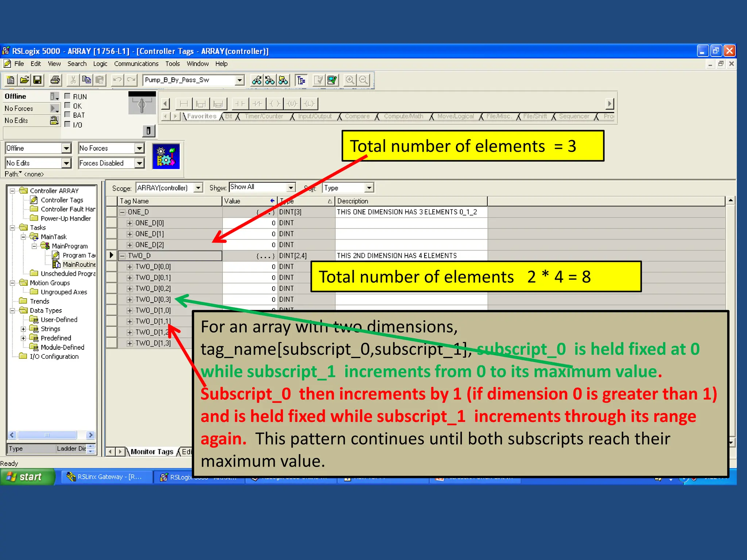The height and width of the screenshot is (560, 747).
Task: Insert an Output Energize coil instruction
Action: [275, 104]
